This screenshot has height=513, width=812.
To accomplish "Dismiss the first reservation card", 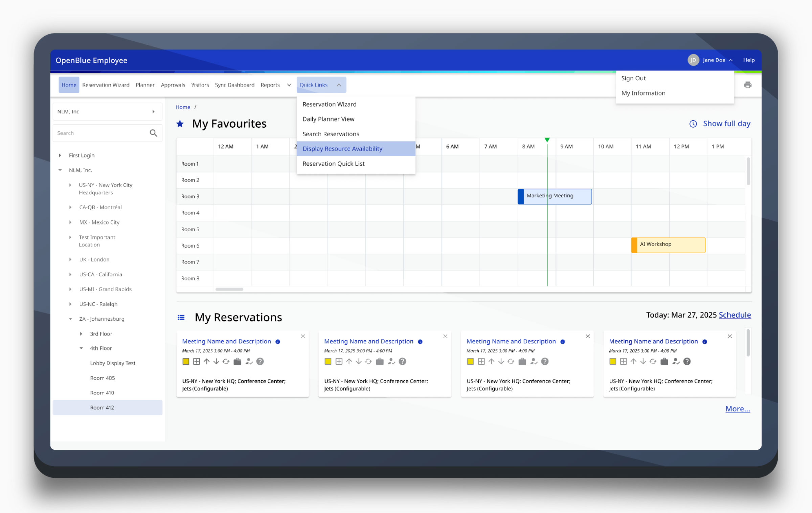I will tap(303, 336).
